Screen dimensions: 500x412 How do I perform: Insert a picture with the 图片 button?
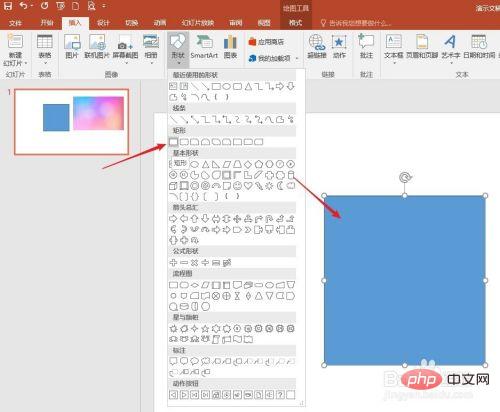pos(72,47)
